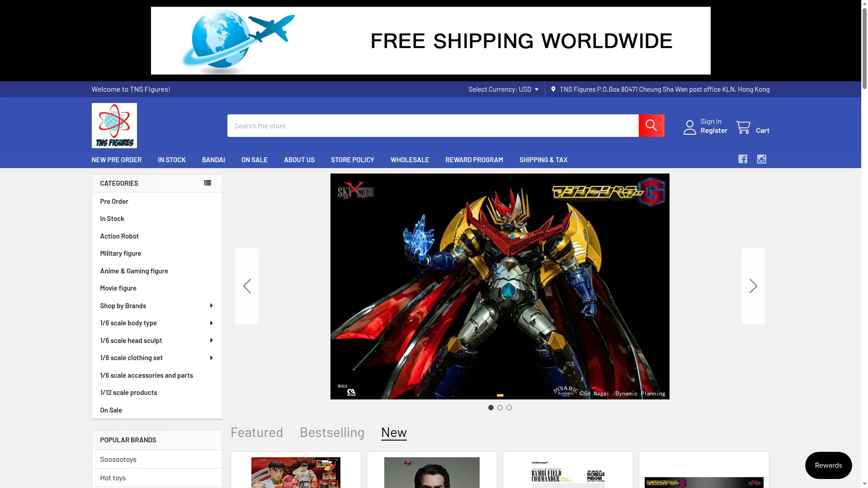This screenshot has height=488, width=868.
Task: Open the Superman head sculpt product thumbnail
Action: click(432, 473)
